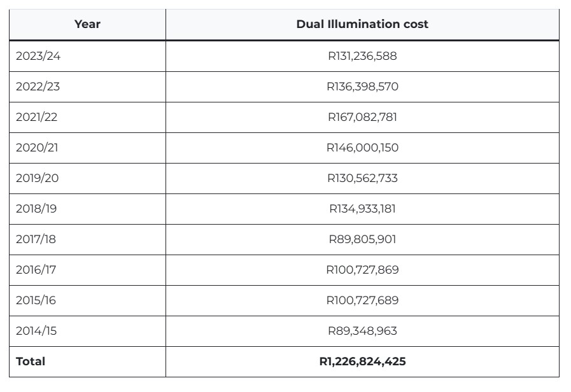Click the 2021/22 row label

coord(36,117)
